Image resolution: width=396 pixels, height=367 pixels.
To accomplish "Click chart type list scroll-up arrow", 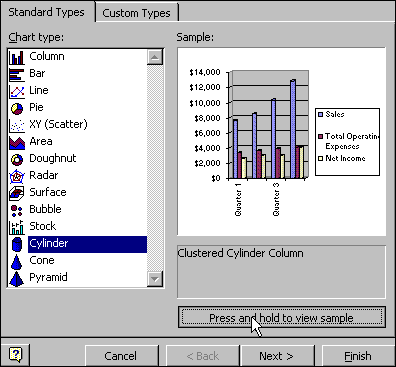I will point(155,57).
